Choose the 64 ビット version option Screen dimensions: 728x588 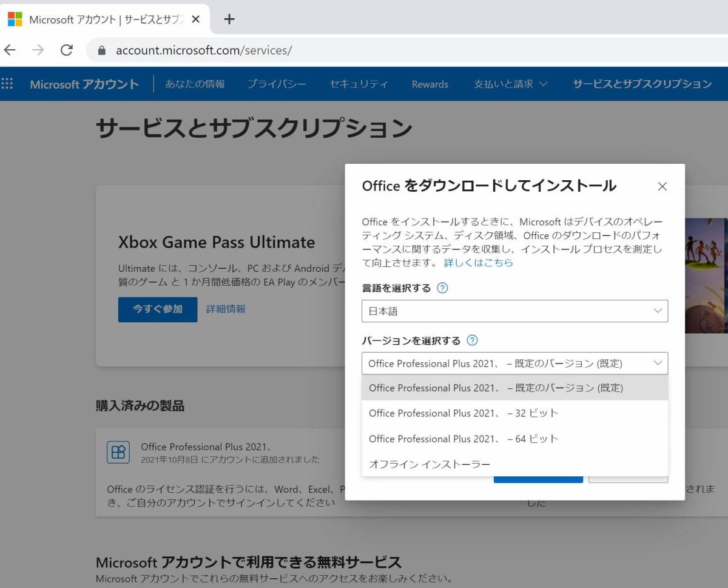click(514, 439)
